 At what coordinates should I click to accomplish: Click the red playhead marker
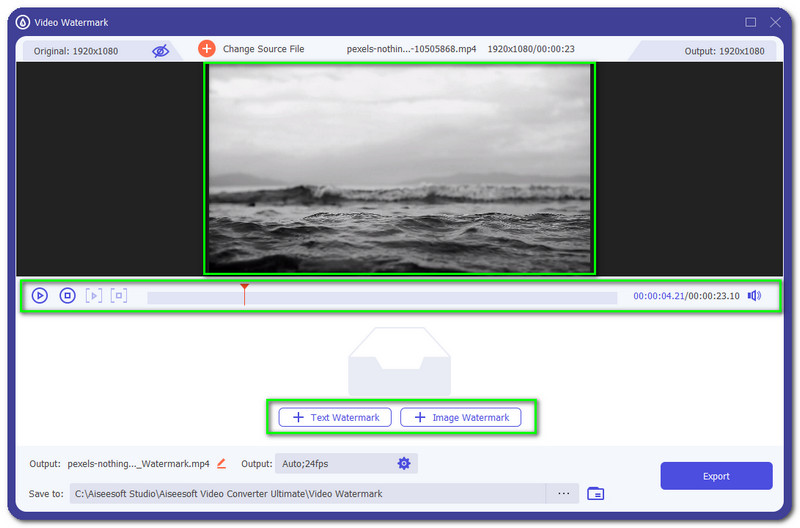(x=244, y=290)
